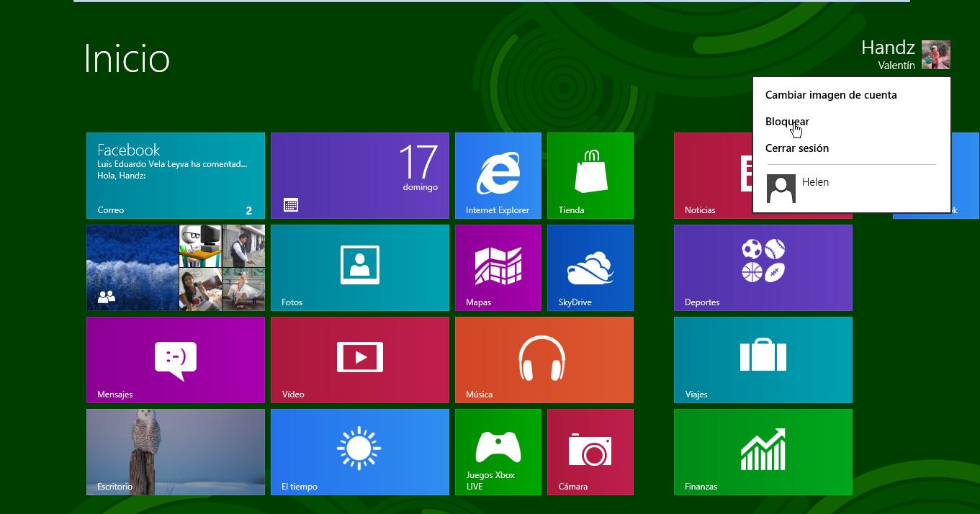This screenshot has width=980, height=514.
Task: Open the SkyDrive cloud tile
Action: tap(590, 268)
